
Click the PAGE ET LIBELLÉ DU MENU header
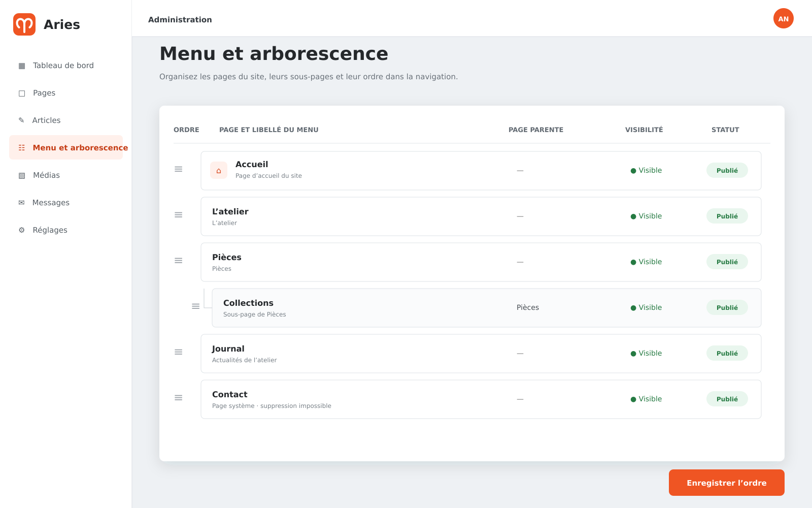pos(269,130)
